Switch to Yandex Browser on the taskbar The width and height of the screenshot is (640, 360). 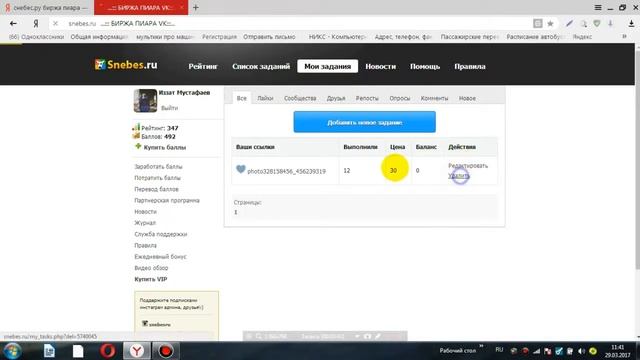(x=137, y=351)
